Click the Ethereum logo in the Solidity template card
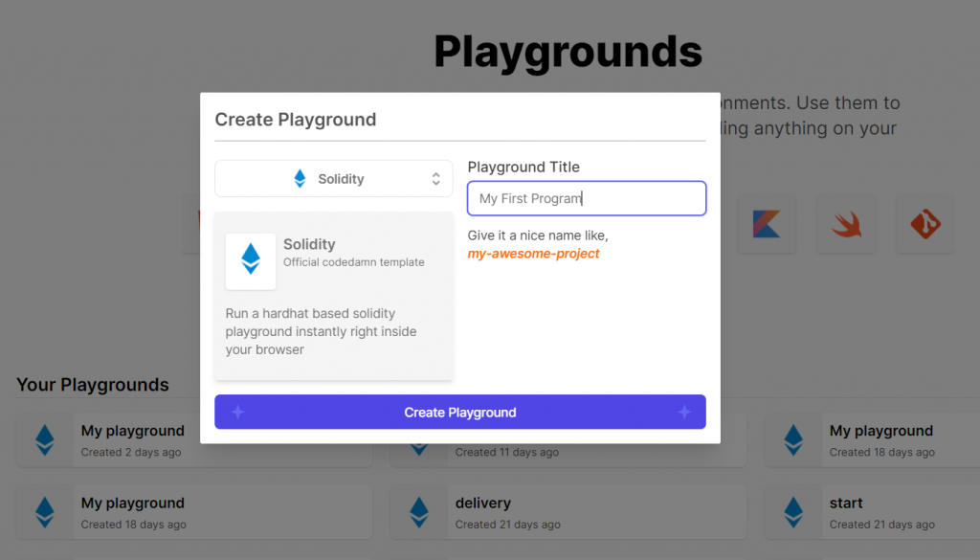 point(250,260)
